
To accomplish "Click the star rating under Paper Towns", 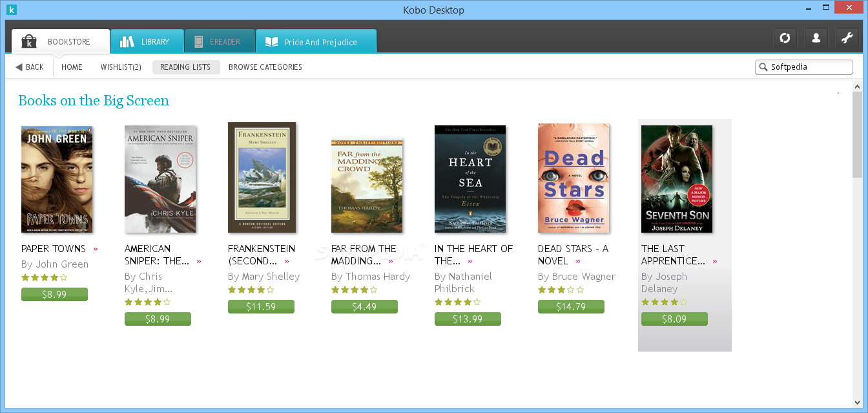I will click(44, 278).
